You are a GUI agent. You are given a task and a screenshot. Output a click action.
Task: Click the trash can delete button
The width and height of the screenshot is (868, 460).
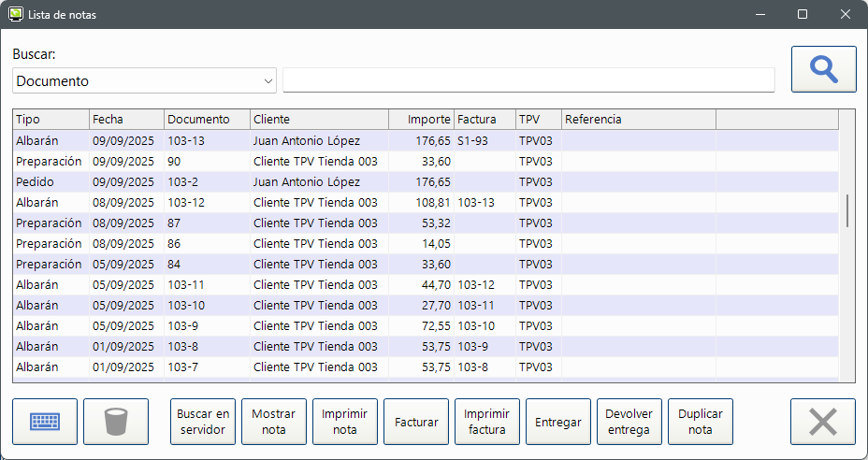[116, 422]
